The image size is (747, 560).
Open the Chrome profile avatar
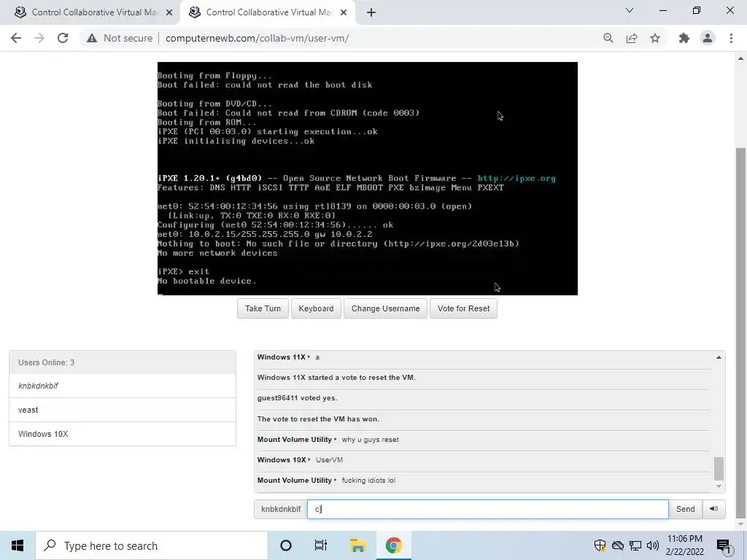click(708, 38)
